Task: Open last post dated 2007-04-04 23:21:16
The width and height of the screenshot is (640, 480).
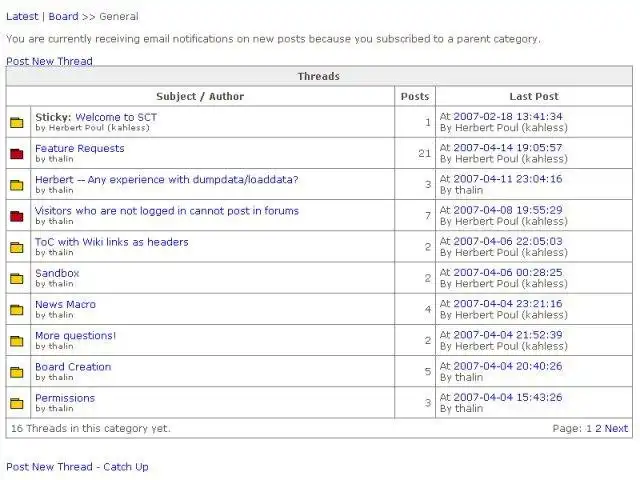Action: [508, 304]
